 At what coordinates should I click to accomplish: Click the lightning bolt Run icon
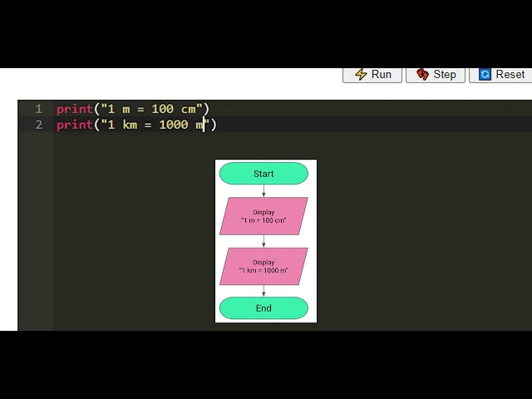361,74
